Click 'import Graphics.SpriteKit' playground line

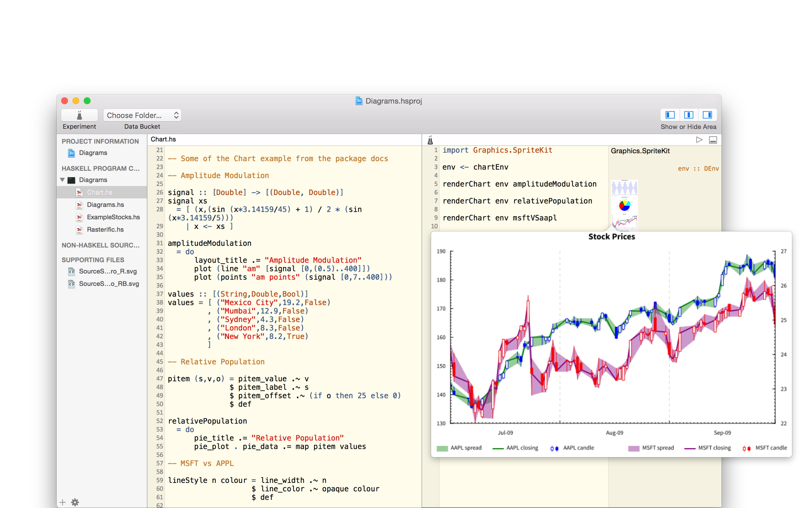[497, 150]
